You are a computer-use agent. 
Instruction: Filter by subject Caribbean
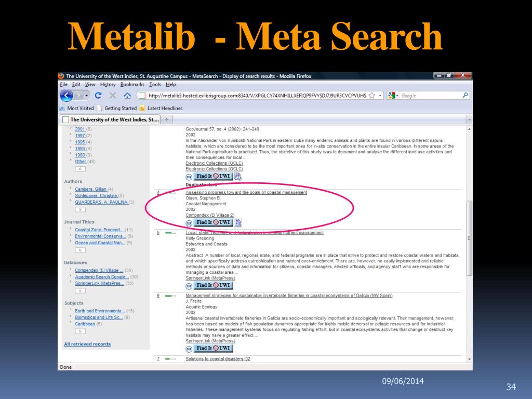[x=85, y=324]
